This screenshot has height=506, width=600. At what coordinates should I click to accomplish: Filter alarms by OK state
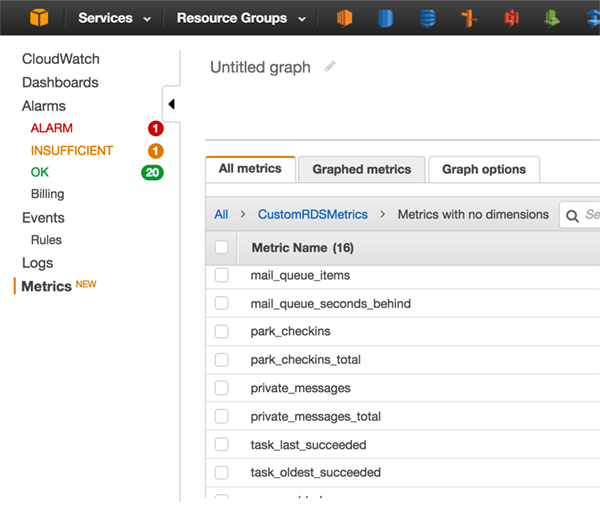[40, 172]
